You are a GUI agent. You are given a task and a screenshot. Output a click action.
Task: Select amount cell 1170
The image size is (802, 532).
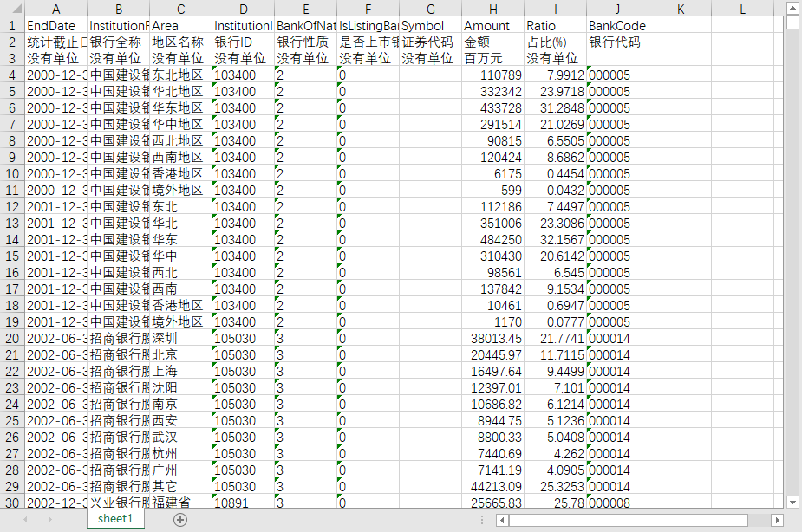coord(493,322)
